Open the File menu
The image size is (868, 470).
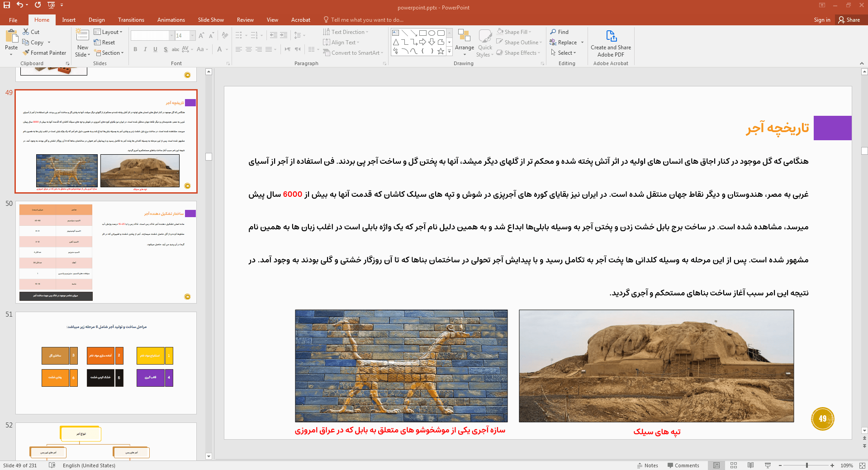click(x=13, y=20)
